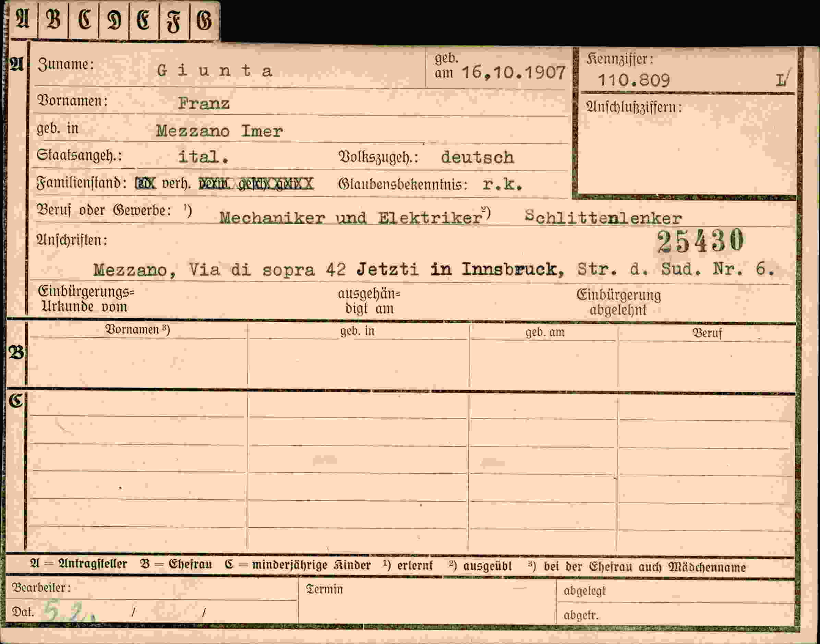
Task: Click 'Einbürgerung abgelehnt' label
Action: 619,302
